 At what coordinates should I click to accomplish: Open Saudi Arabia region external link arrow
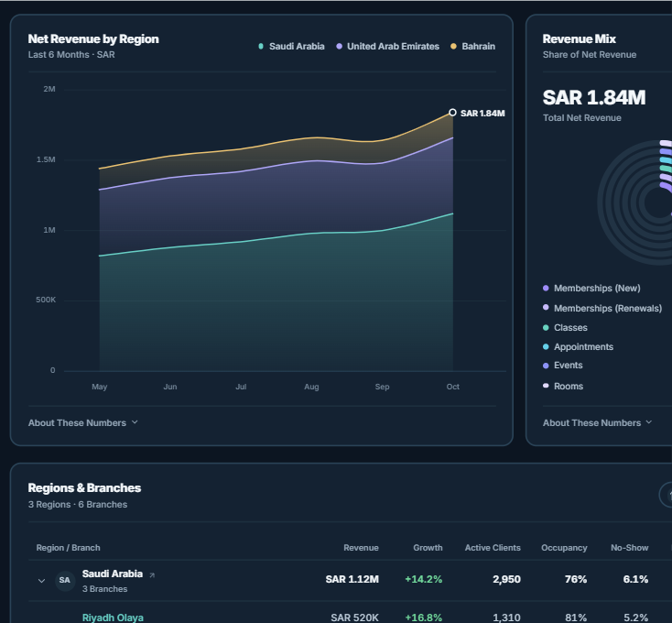click(152, 575)
